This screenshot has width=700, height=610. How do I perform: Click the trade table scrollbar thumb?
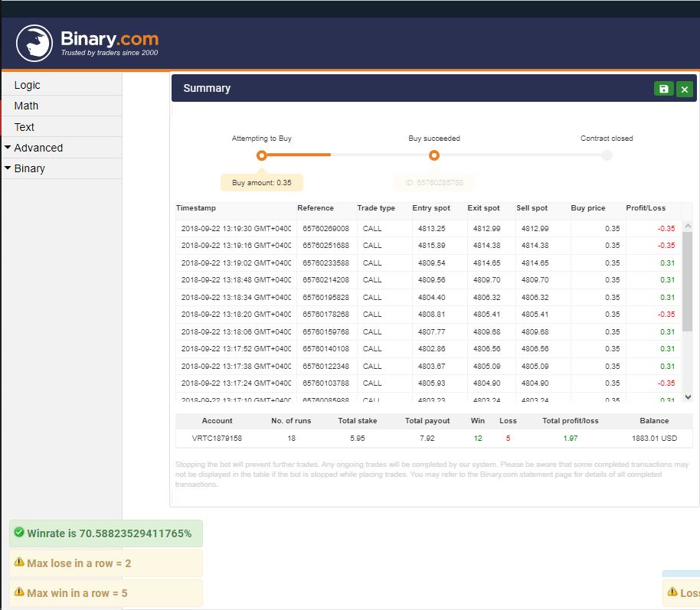[688, 281]
